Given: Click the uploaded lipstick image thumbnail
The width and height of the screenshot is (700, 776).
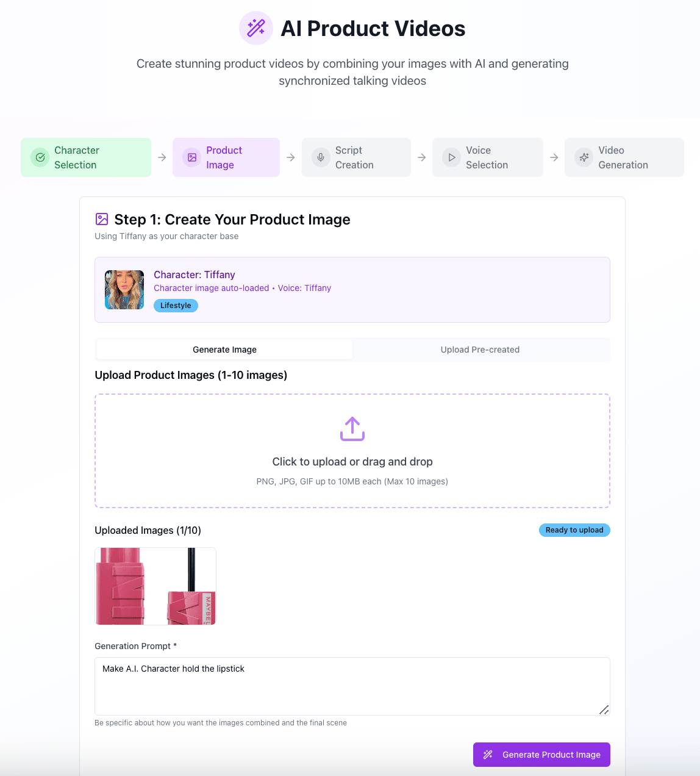Looking at the screenshot, I should (155, 586).
